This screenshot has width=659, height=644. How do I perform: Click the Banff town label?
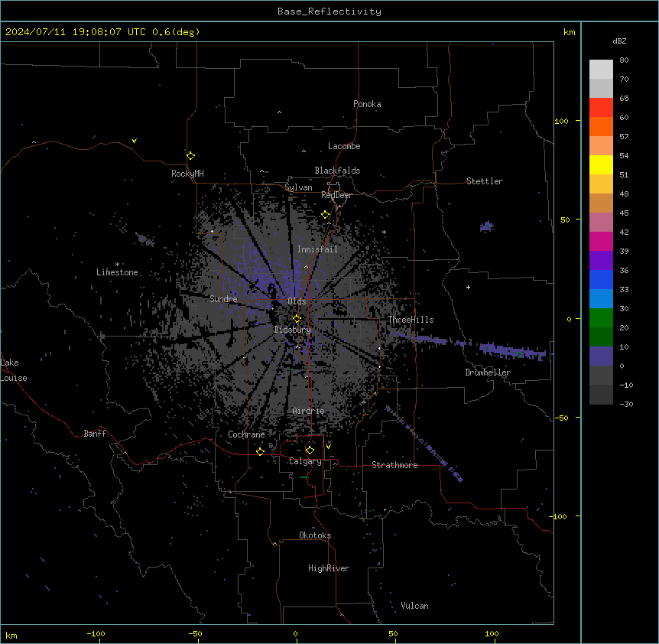tap(95, 434)
